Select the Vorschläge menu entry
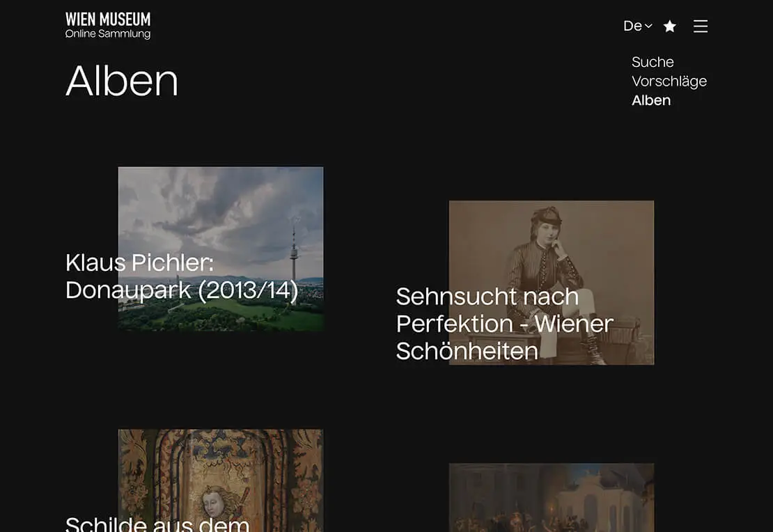 coord(669,81)
